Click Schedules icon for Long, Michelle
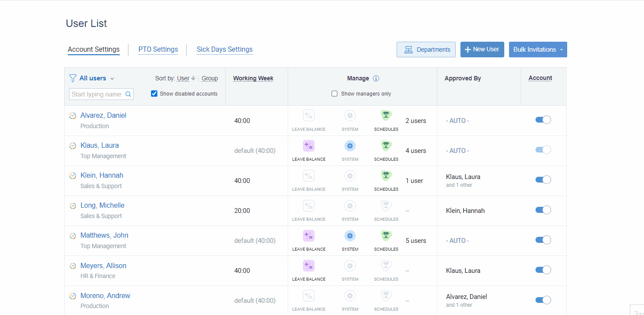 386,206
